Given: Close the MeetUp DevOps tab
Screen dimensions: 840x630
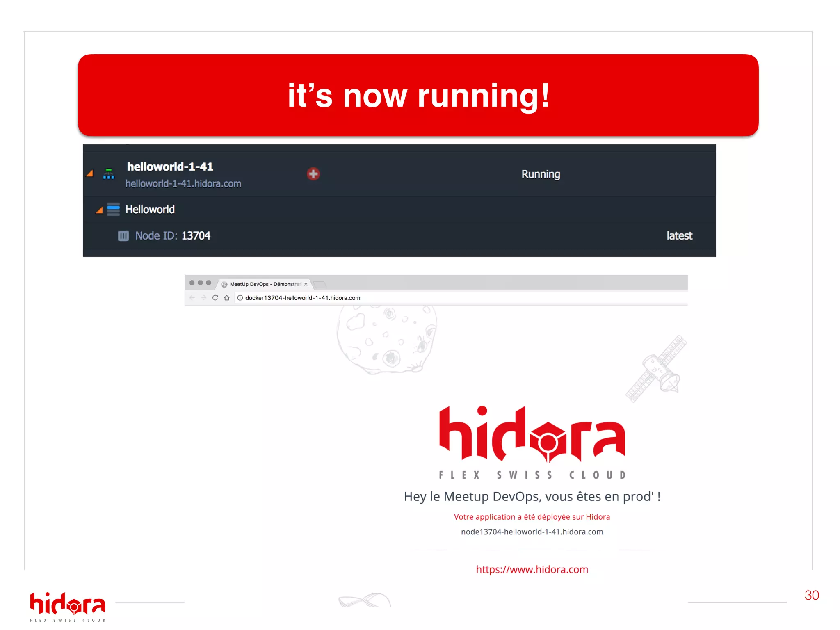Looking at the screenshot, I should (x=306, y=284).
